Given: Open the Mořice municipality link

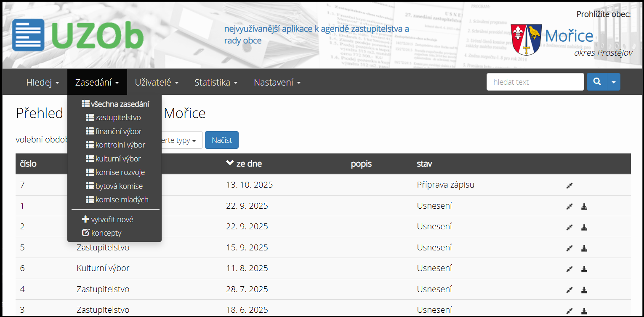Looking at the screenshot, I should (569, 36).
